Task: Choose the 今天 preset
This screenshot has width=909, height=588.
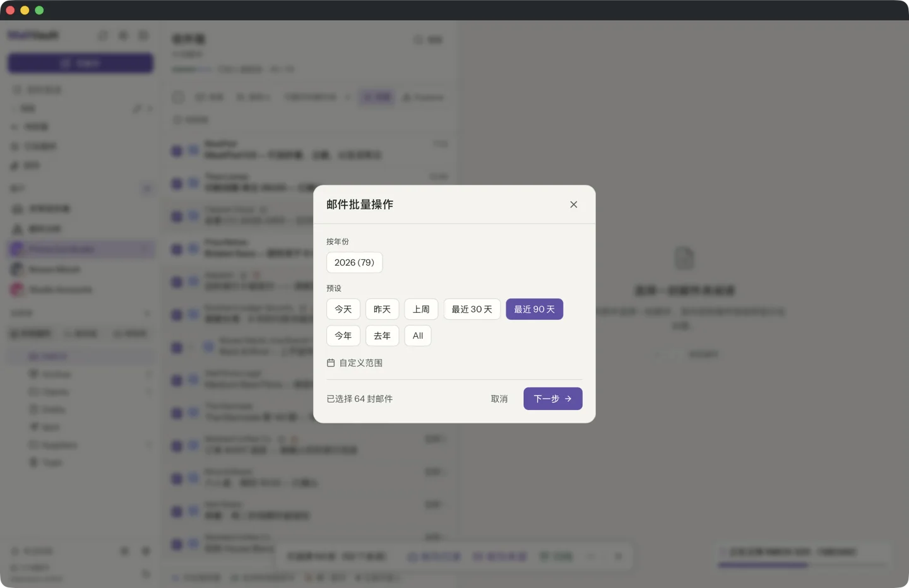Action: [343, 309]
